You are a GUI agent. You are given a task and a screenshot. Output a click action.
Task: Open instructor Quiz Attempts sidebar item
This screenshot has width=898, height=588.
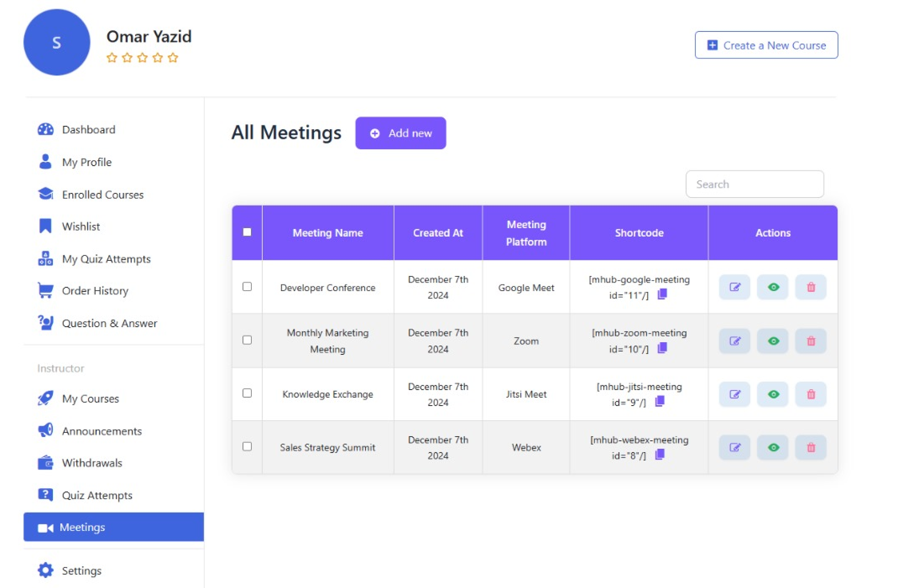click(x=85, y=495)
